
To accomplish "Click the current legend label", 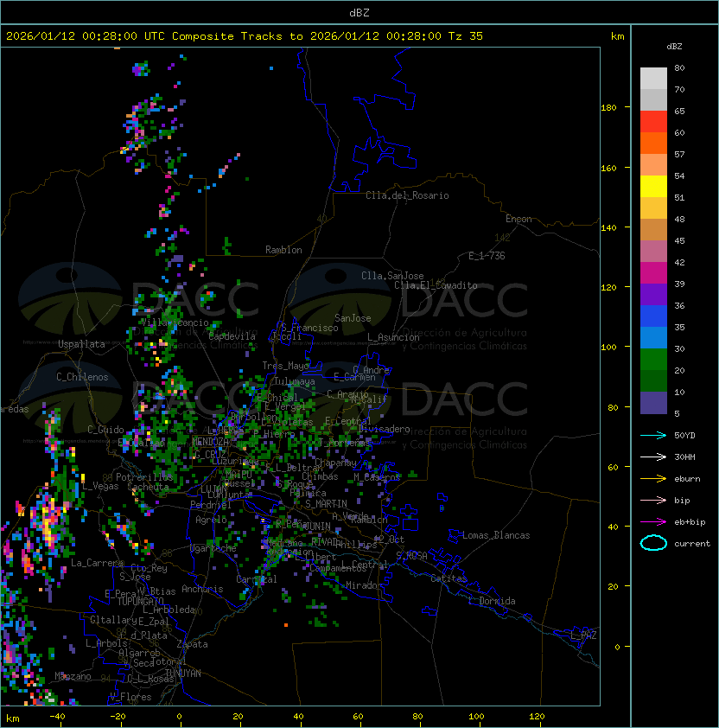I will click(x=692, y=543).
